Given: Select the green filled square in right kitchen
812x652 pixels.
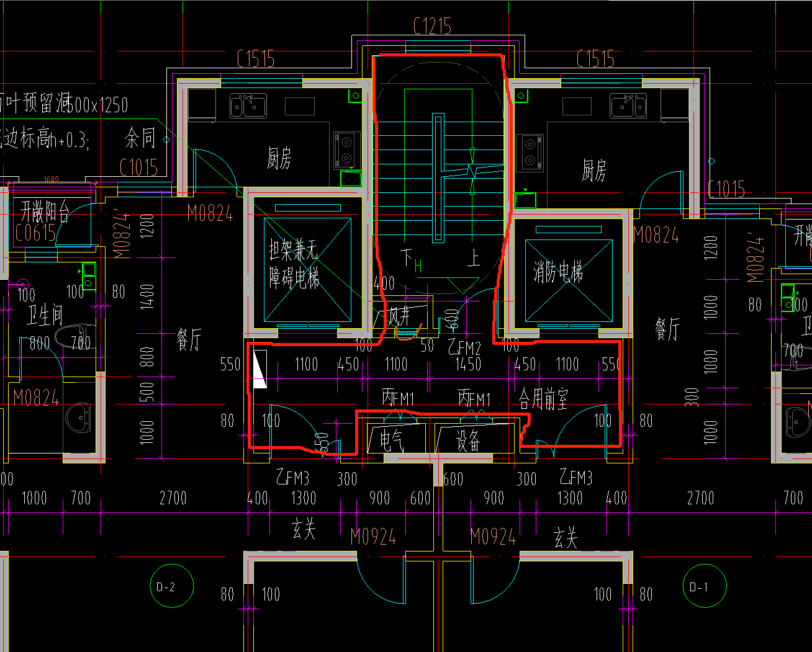Looking at the screenshot, I should 525,200.
